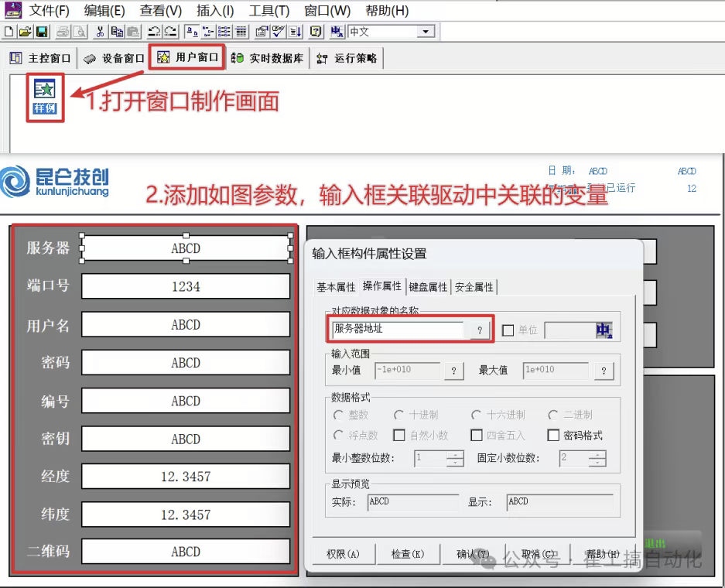Click question mark next to 最小值 field
Screen dimensions: 725x588
click(453, 371)
